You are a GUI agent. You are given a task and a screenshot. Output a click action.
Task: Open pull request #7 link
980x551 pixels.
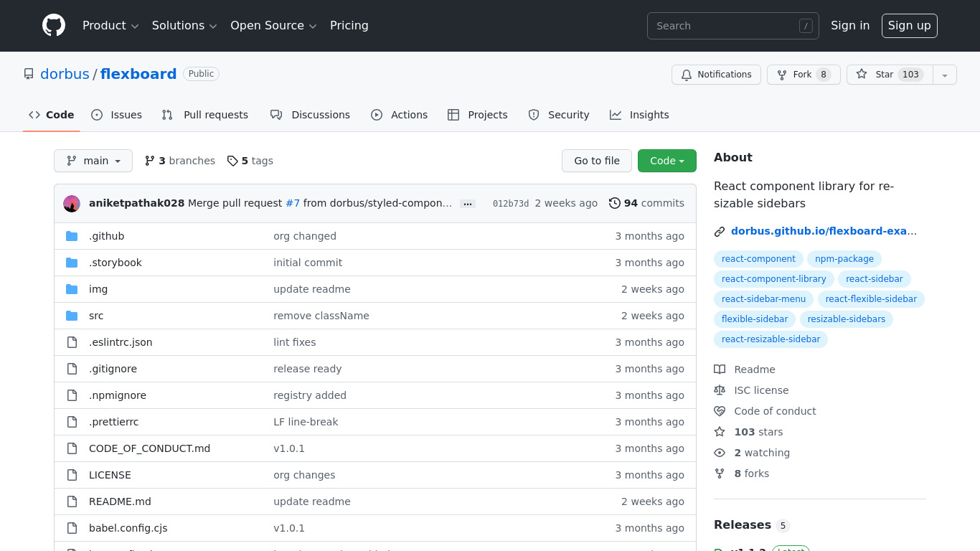tap(293, 203)
